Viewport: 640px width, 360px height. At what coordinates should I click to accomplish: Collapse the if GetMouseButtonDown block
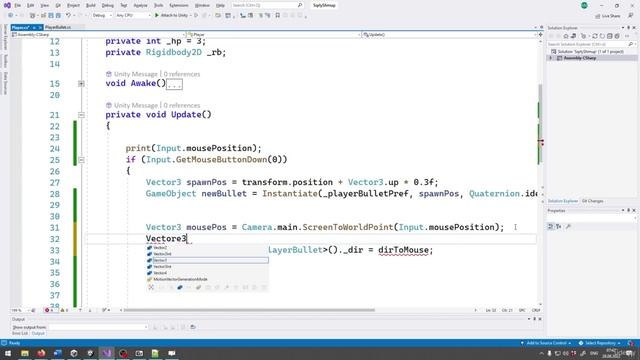tap(81, 160)
